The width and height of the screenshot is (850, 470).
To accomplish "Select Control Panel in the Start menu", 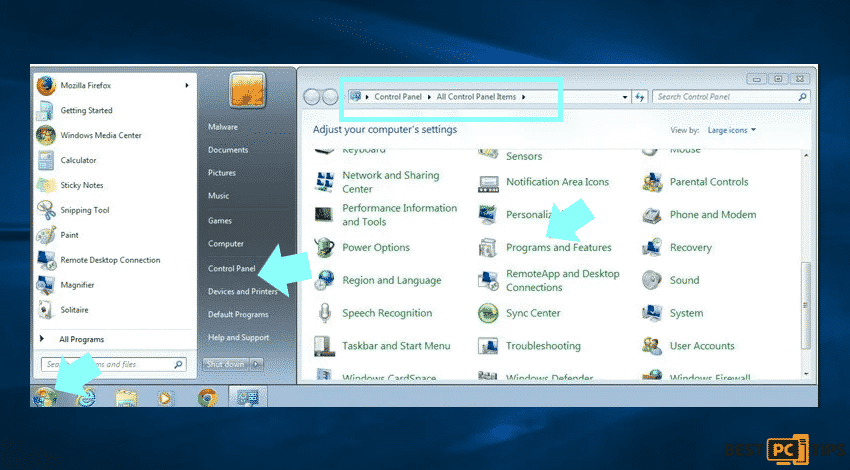I will tap(231, 268).
